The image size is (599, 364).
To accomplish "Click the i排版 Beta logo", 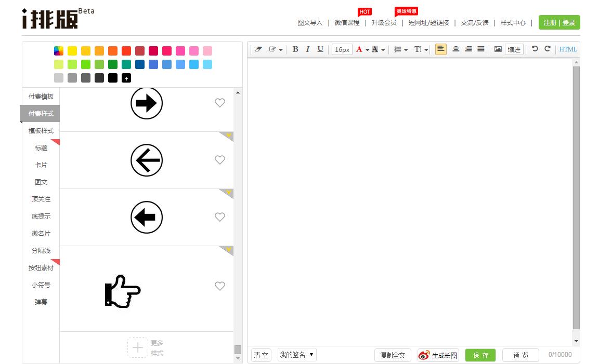I will point(58,18).
